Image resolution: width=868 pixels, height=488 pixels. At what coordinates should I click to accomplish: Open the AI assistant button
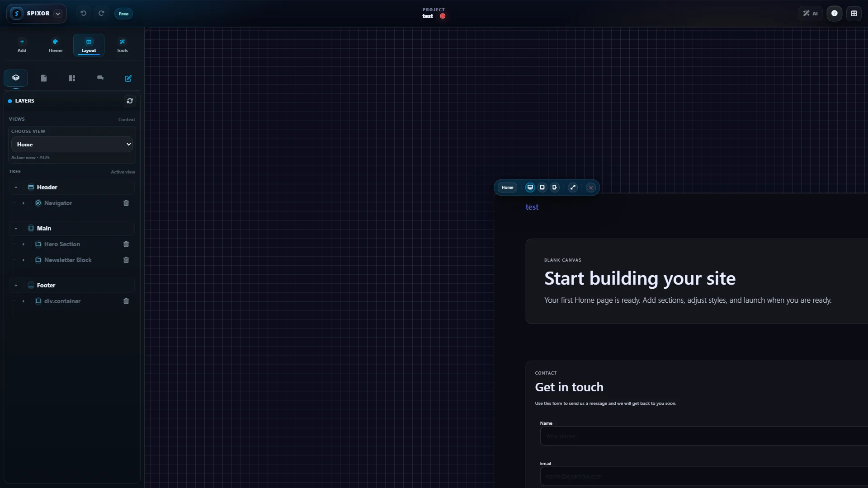click(810, 14)
